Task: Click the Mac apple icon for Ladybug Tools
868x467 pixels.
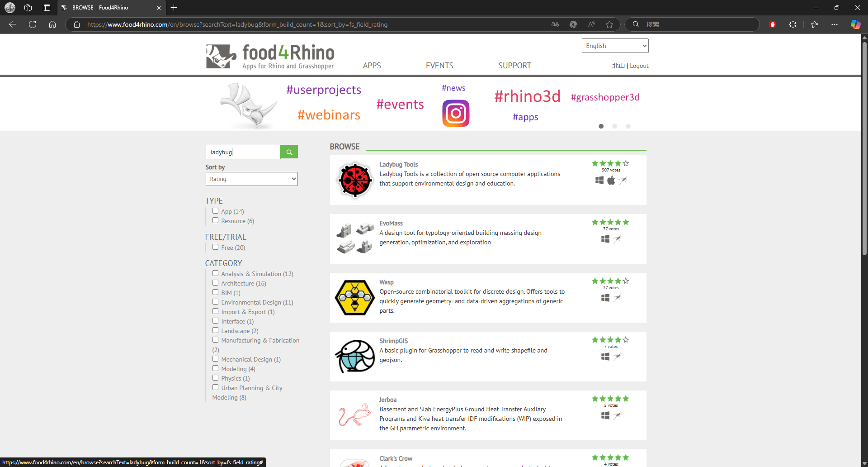Action: (x=611, y=180)
